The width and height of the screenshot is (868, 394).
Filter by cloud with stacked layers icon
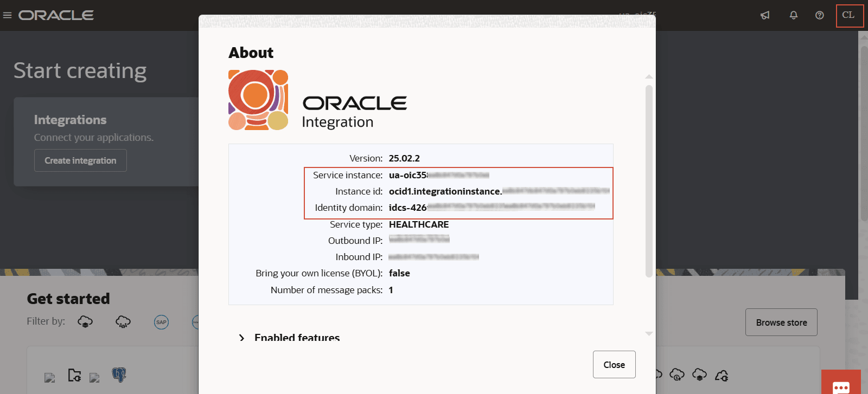coord(85,322)
